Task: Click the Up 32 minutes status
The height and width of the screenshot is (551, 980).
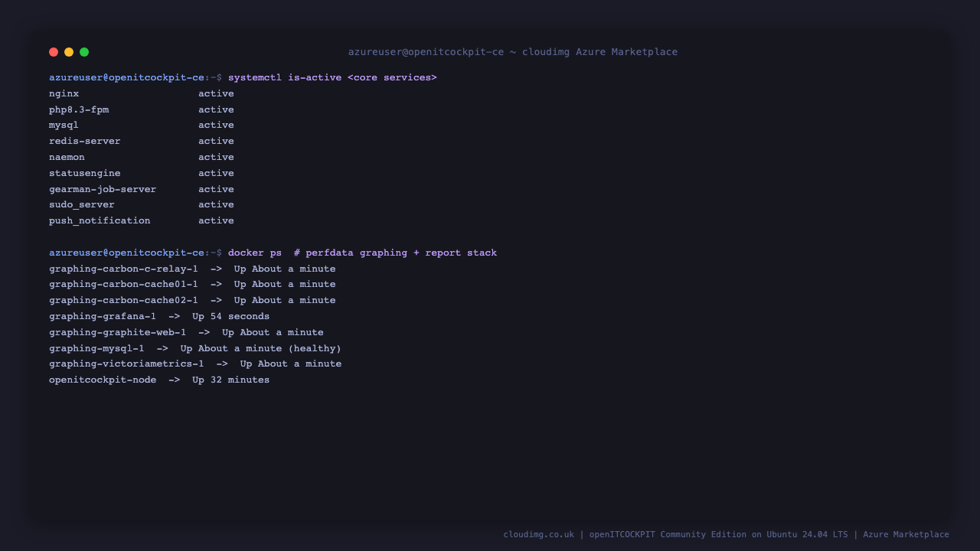Action: click(231, 380)
